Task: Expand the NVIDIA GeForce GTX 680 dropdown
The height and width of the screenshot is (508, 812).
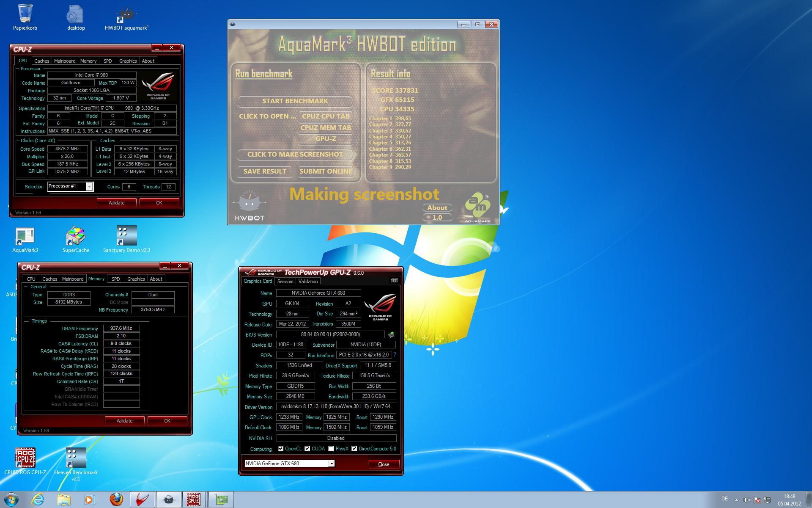Action: (332, 464)
